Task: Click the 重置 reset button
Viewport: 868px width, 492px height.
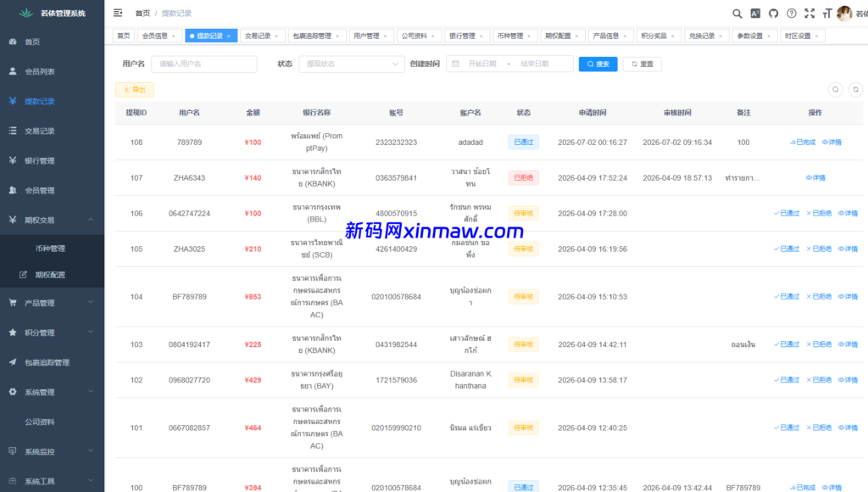Action: (x=643, y=64)
